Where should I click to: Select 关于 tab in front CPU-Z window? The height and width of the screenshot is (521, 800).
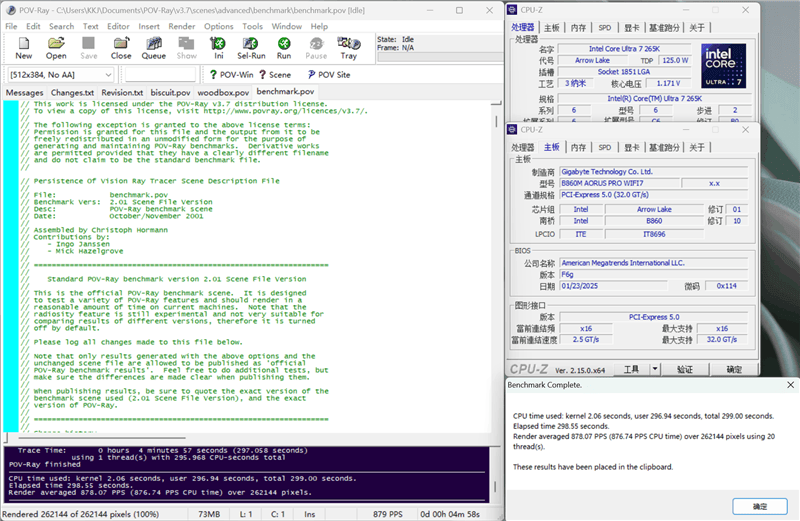[696, 147]
